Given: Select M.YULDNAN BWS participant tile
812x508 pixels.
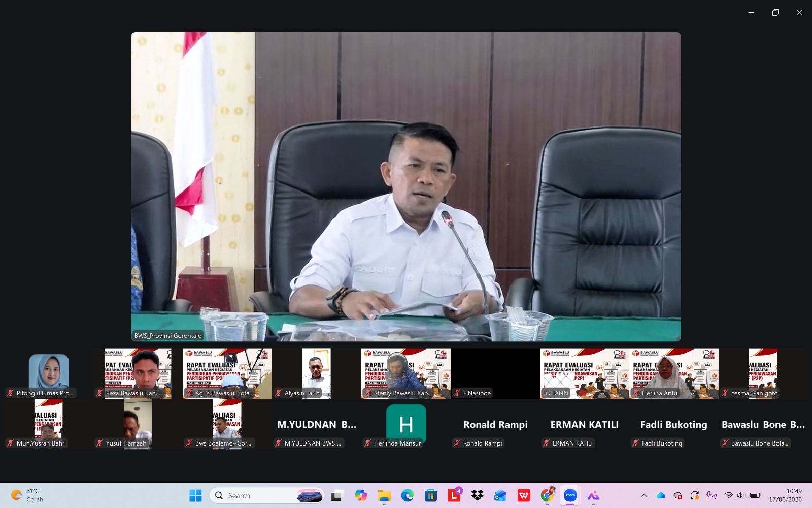Looking at the screenshot, I should [317, 424].
